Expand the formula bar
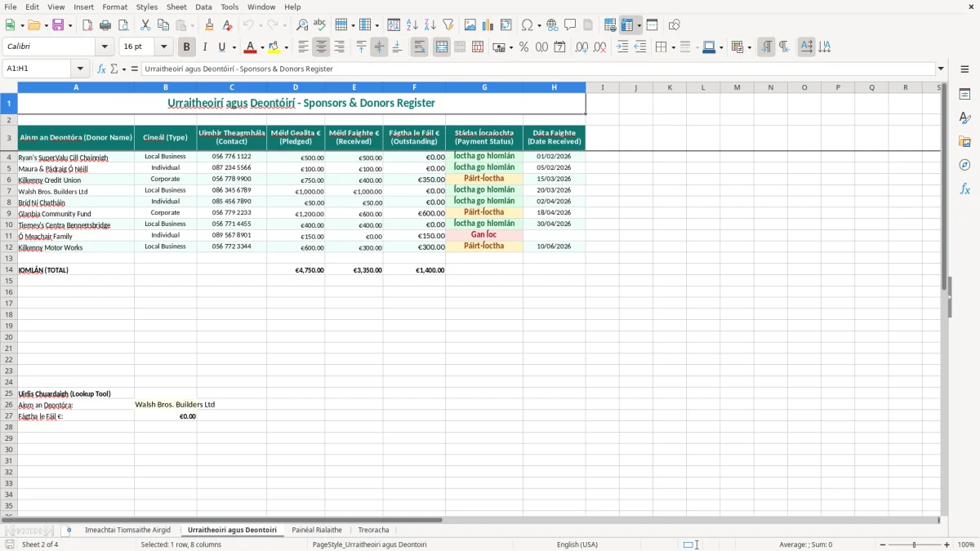 click(941, 69)
